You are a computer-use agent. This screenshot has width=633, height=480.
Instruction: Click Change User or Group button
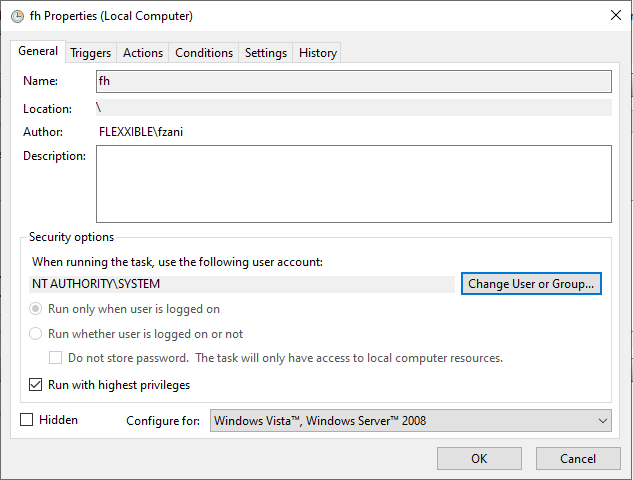pyautogui.click(x=531, y=284)
